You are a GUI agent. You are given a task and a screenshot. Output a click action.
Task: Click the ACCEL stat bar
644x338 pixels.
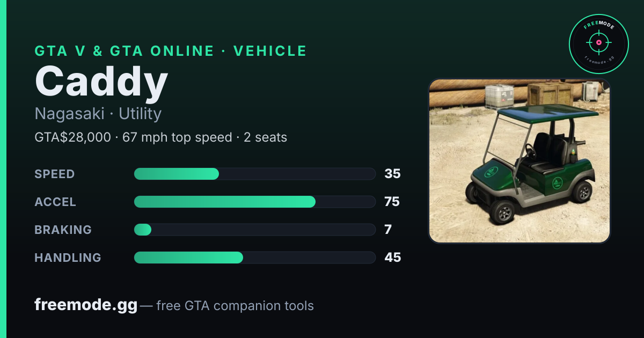pos(254,202)
